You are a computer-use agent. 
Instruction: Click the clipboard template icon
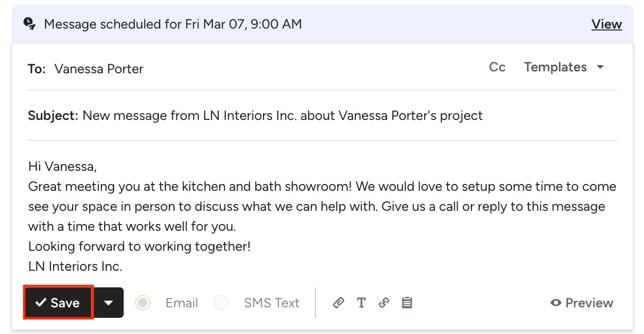[407, 303]
